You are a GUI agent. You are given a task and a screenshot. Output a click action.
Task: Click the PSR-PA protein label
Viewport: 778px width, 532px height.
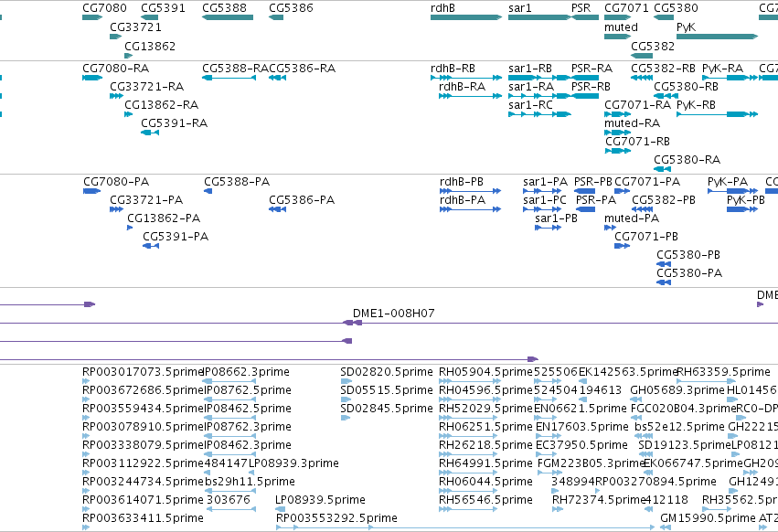(x=596, y=200)
